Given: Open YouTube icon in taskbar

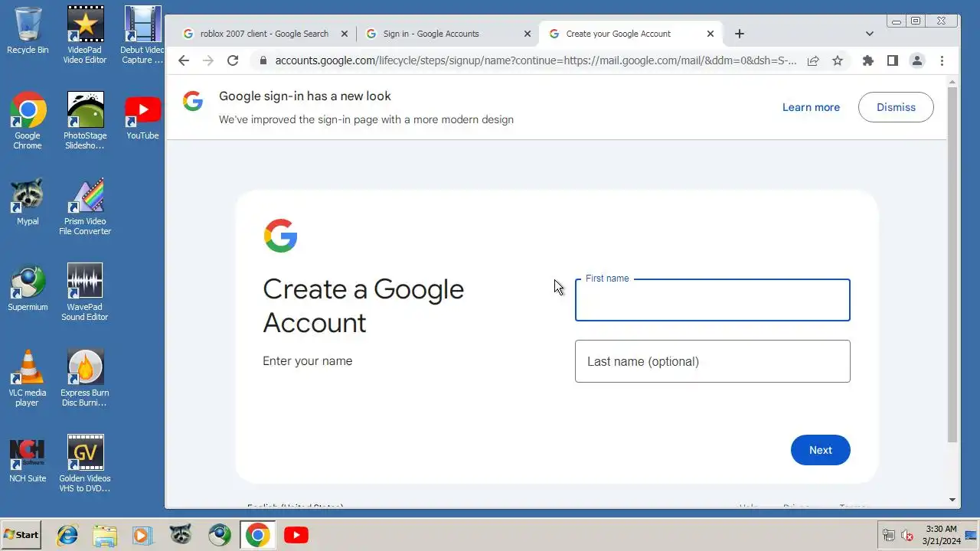Looking at the screenshot, I should (x=296, y=535).
